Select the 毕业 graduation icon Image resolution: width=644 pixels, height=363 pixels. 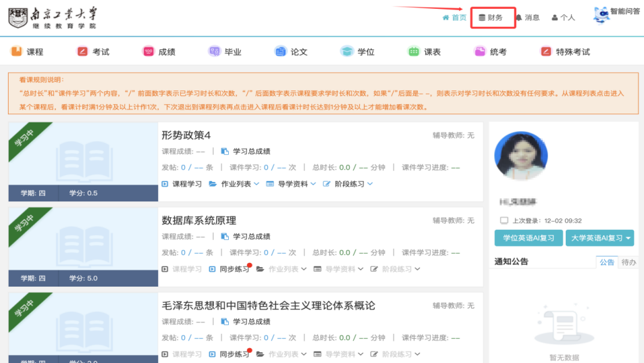point(215,51)
